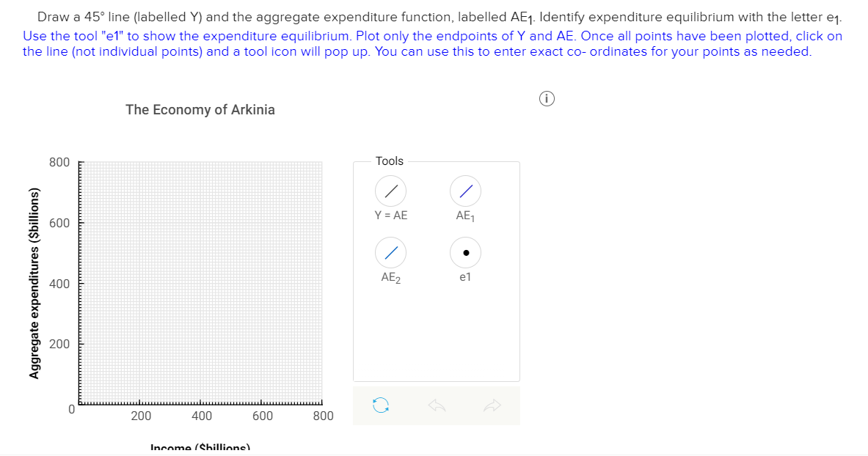Click inside the graph plotting area
This screenshot has width=868, height=456.
coord(202,282)
